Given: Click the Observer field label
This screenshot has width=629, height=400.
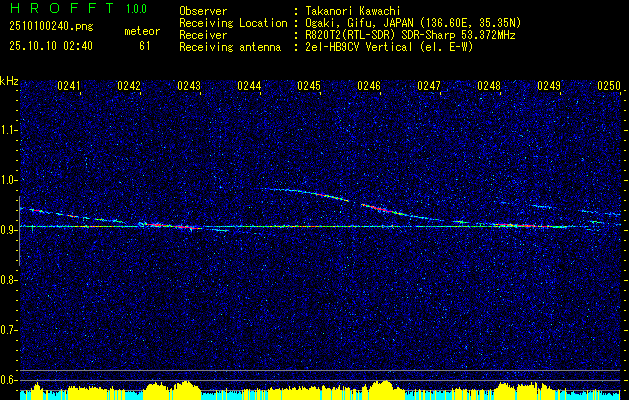Looking at the screenshot, I should pos(203,11).
